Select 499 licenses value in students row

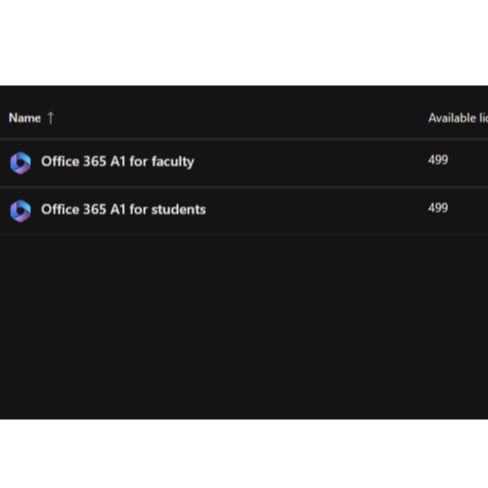click(x=438, y=208)
